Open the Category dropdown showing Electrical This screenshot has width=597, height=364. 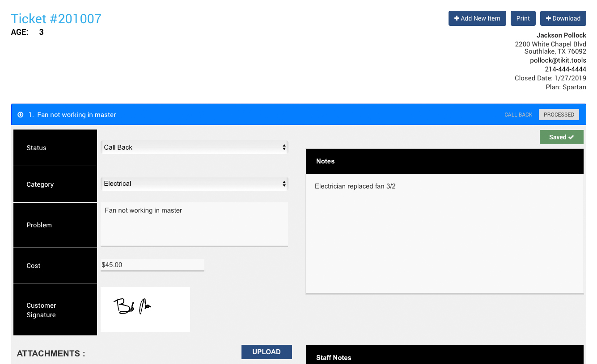coord(194,184)
